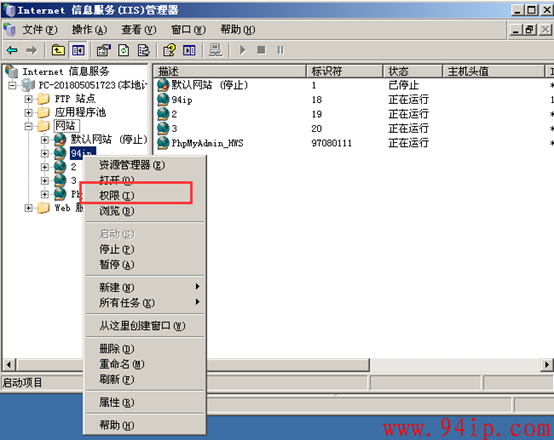This screenshot has width=554, height=440.
Task: Click the horizontal scrollbar right arrow
Action: click(x=547, y=364)
